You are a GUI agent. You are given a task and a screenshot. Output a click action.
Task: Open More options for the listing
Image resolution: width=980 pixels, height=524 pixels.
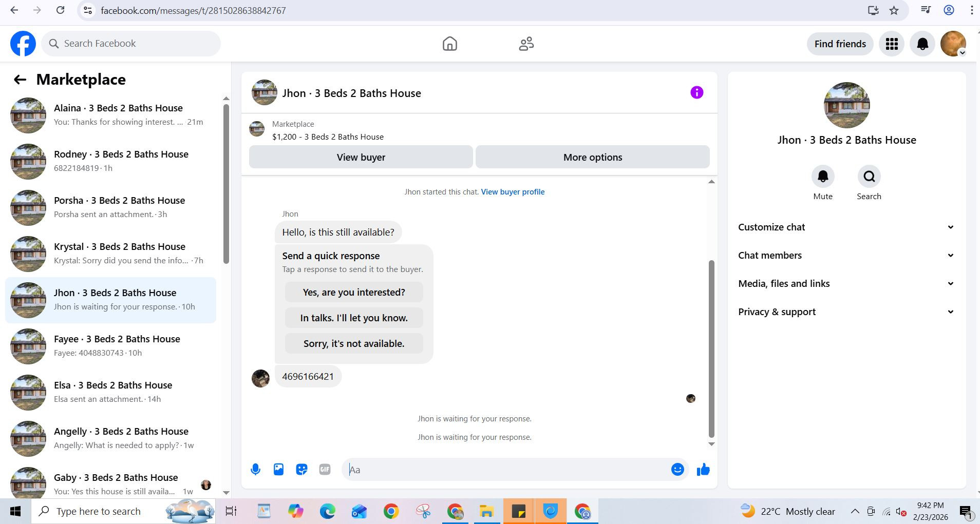593,157
